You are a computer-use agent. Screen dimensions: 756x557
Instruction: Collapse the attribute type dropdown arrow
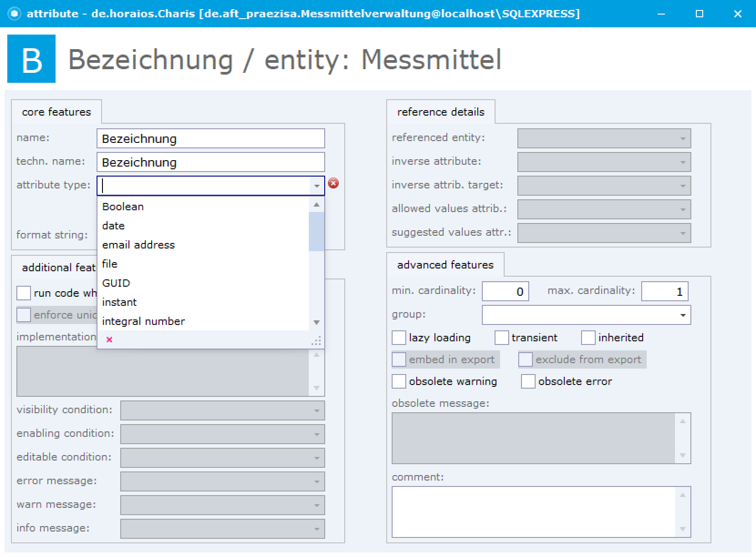317,186
